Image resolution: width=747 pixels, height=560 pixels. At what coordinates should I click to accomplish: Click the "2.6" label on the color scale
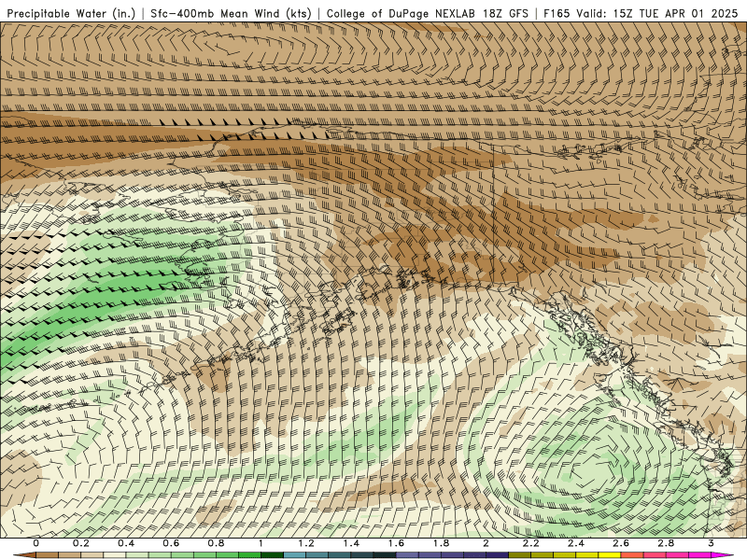[621, 543]
